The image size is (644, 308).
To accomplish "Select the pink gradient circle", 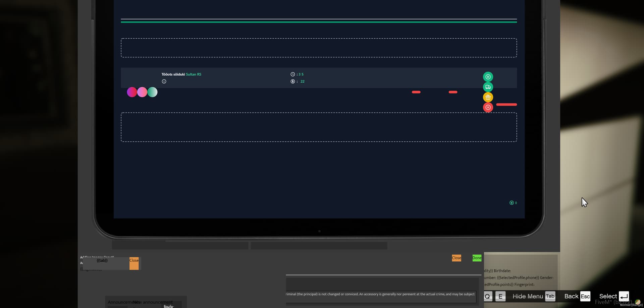I will click(142, 92).
